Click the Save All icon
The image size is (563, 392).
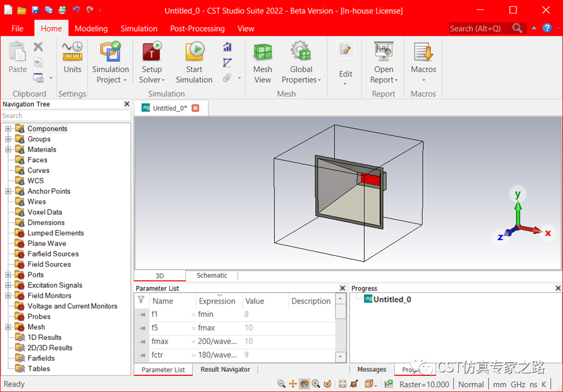click(x=49, y=10)
